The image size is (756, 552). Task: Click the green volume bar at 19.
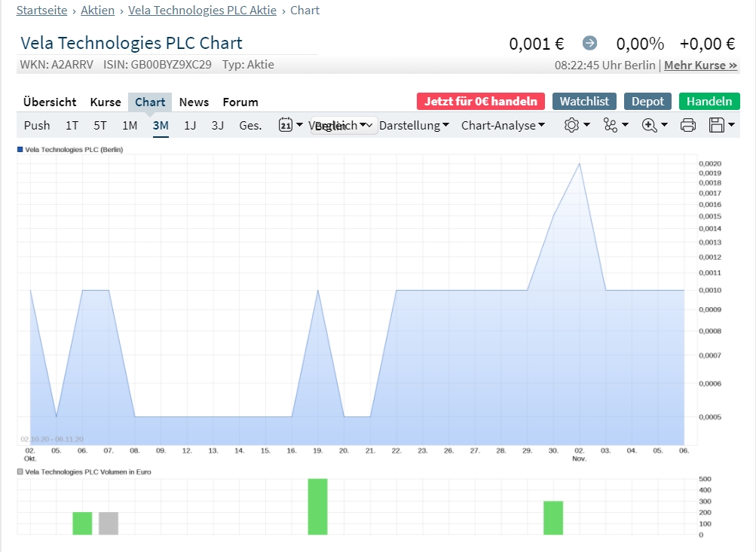[317, 506]
